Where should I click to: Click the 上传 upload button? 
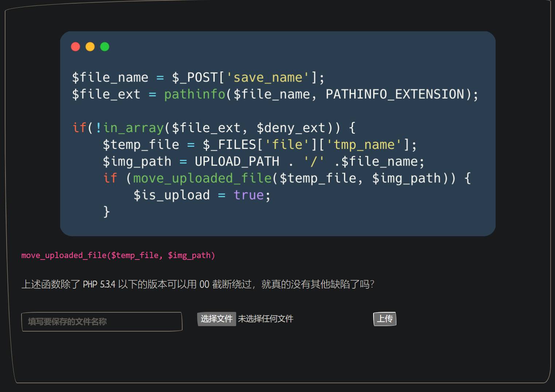tap(384, 319)
